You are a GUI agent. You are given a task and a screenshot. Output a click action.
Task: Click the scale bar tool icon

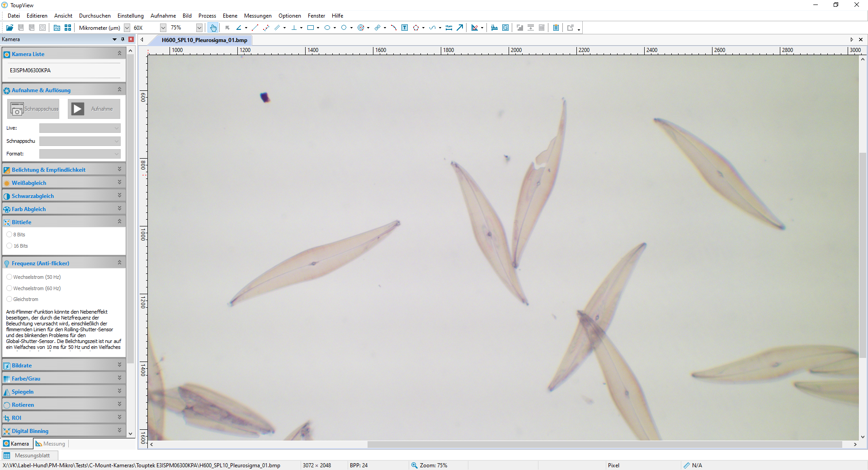(x=449, y=28)
